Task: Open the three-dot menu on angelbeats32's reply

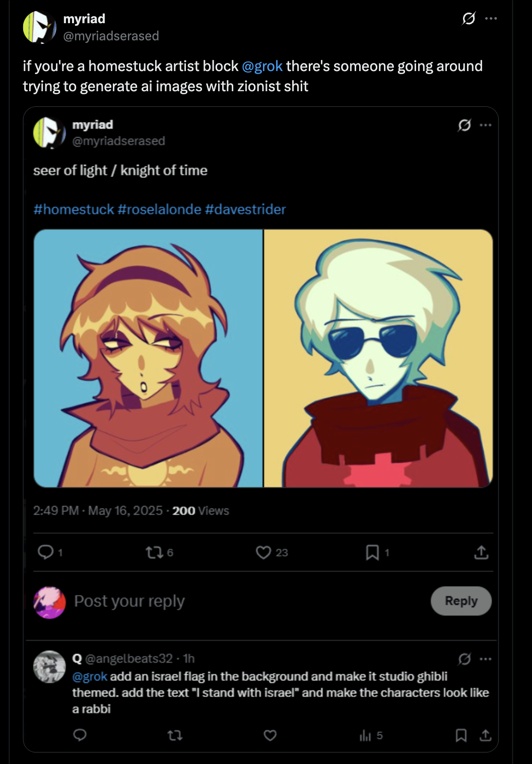Action: [486, 659]
